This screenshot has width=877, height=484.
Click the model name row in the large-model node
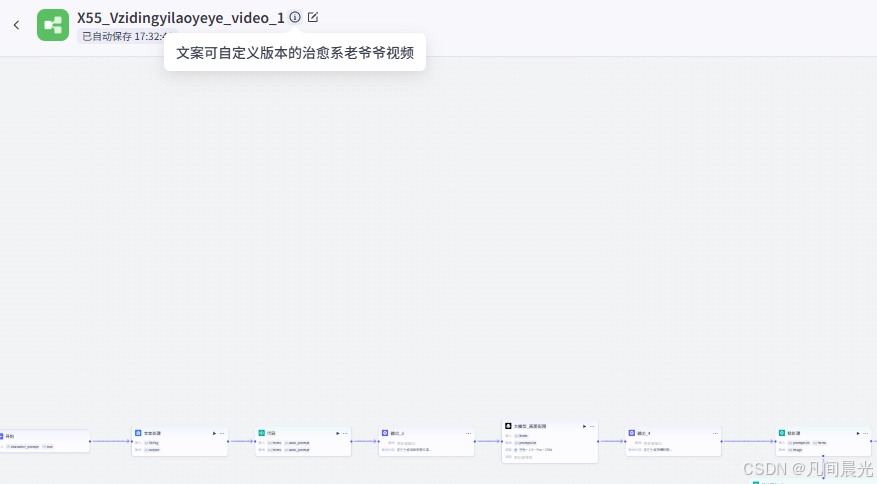531,450
